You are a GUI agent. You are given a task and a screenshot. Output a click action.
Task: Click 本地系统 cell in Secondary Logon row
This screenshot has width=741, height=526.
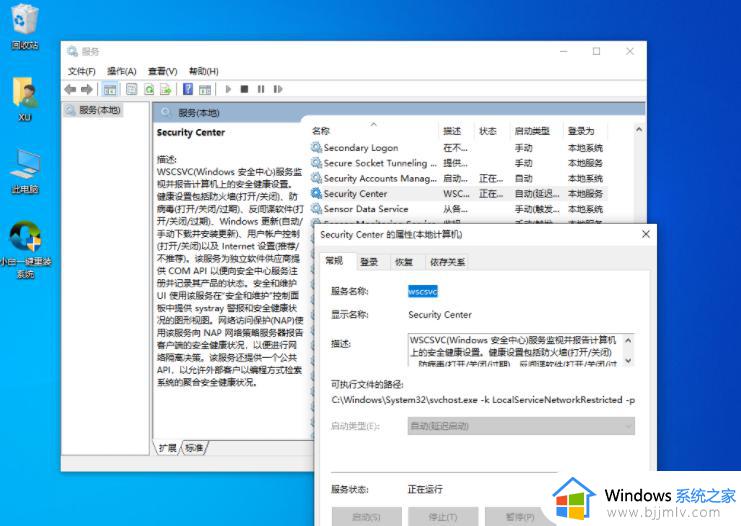pyautogui.click(x=585, y=148)
